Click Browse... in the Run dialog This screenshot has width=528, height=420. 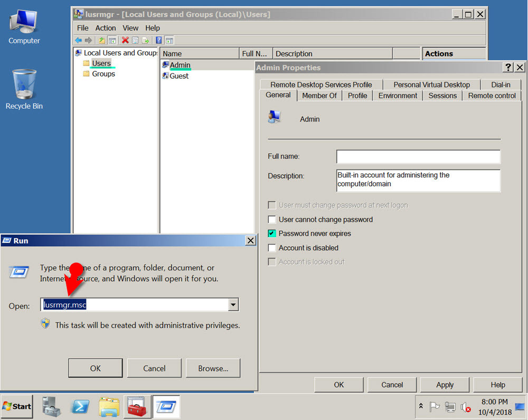pyautogui.click(x=213, y=368)
